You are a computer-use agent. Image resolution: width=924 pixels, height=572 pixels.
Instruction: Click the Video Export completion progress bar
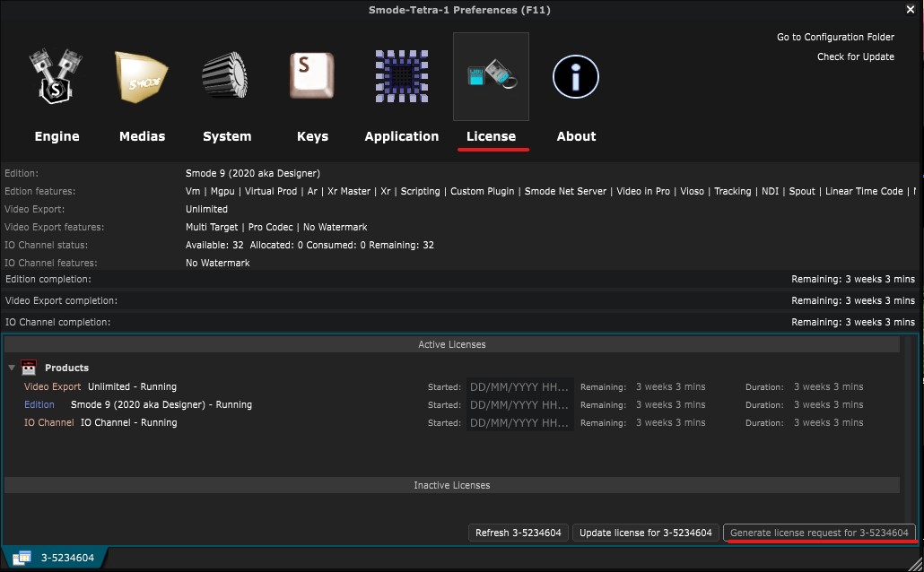click(459, 300)
